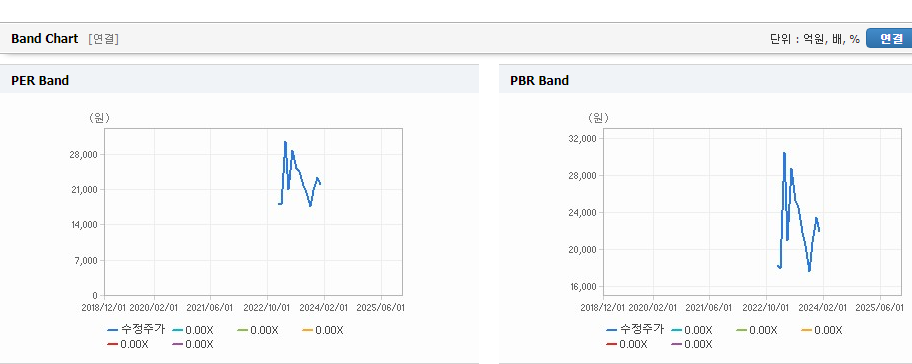Click the 2024/02/01 date in PBR Band
The height and width of the screenshot is (364, 912).
824,307
